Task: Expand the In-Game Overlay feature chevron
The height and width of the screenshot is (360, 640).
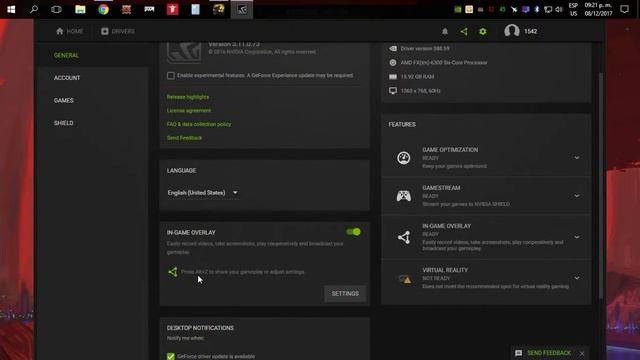Action: (x=577, y=237)
